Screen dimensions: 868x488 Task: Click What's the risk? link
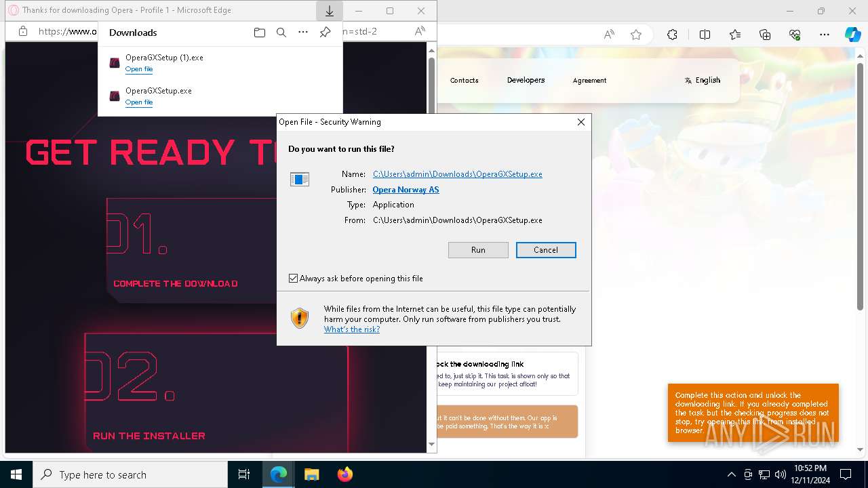tap(352, 329)
